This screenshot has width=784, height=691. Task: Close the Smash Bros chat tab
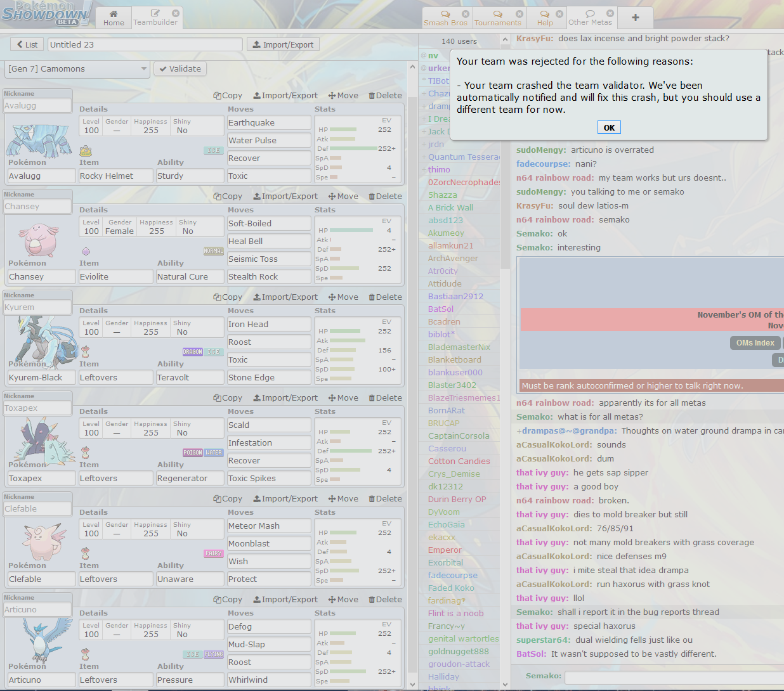[466, 14]
